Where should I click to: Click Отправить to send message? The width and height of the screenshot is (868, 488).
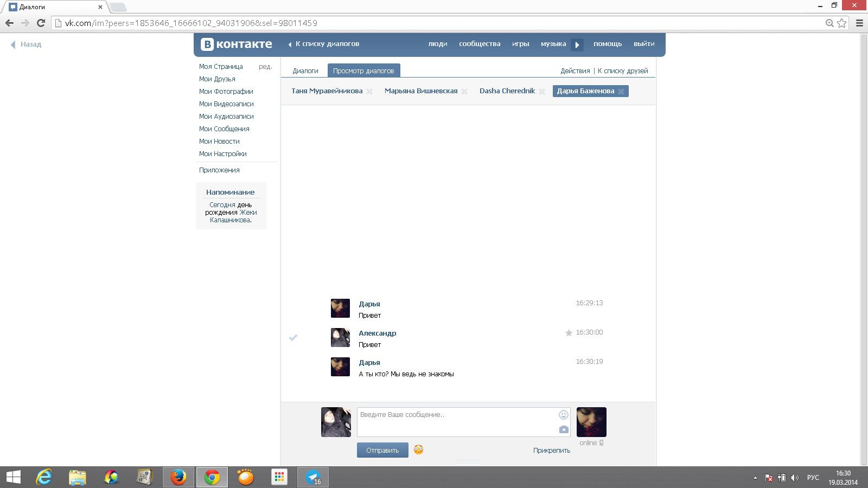point(382,450)
